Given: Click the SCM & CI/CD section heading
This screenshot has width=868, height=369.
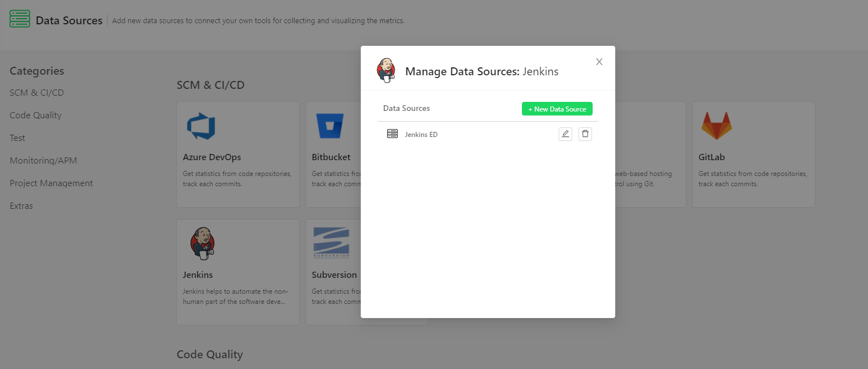Looking at the screenshot, I should click(210, 85).
